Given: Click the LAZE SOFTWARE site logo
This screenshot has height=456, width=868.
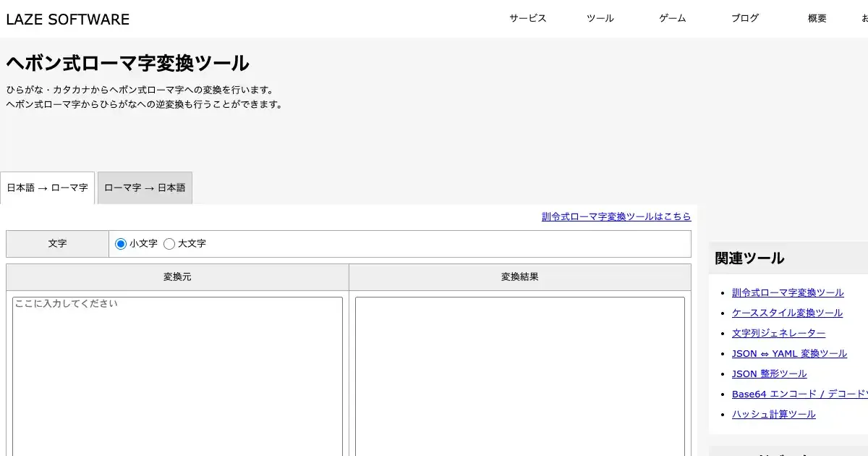Looking at the screenshot, I should (x=68, y=20).
